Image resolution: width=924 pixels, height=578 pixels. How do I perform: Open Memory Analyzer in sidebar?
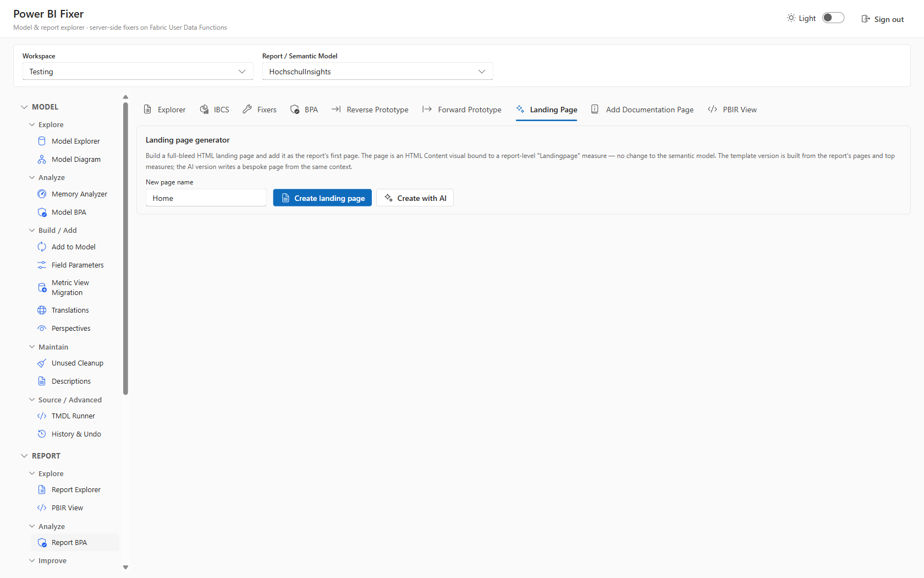(75, 194)
